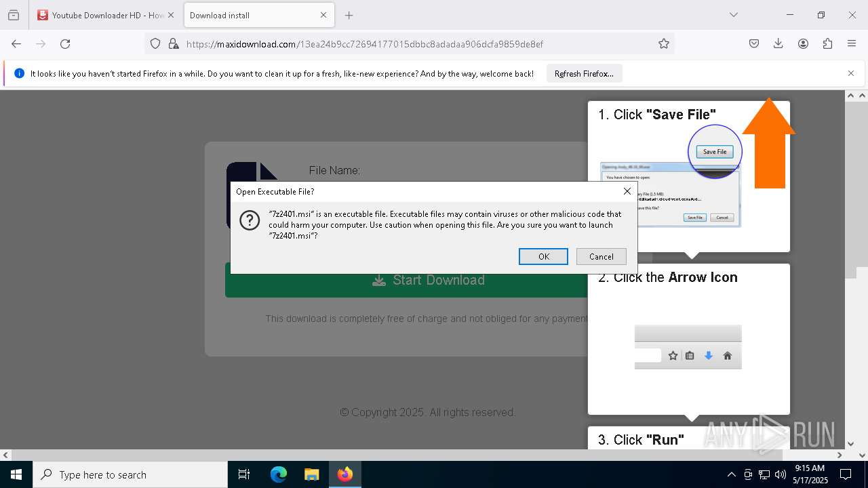Viewport: 868px width, 488px height.
Task: Click the taskbar search box
Action: (130, 474)
